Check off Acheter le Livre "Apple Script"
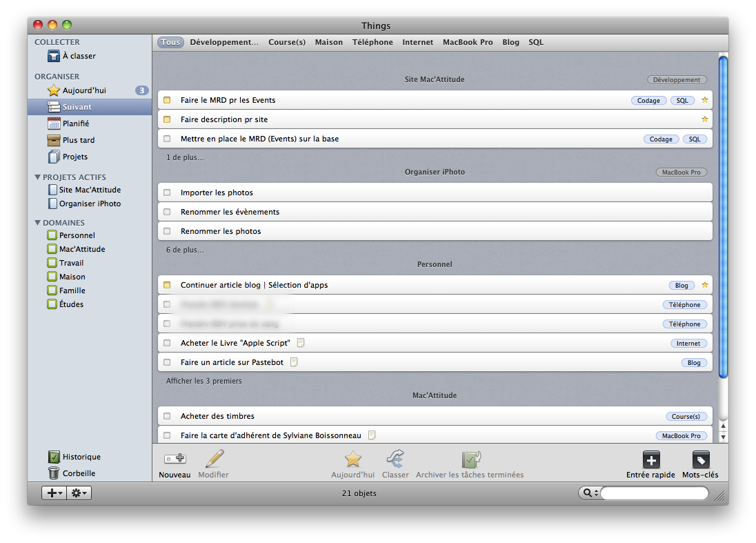Image resolution: width=756 pixels, height=543 pixels. tap(167, 343)
